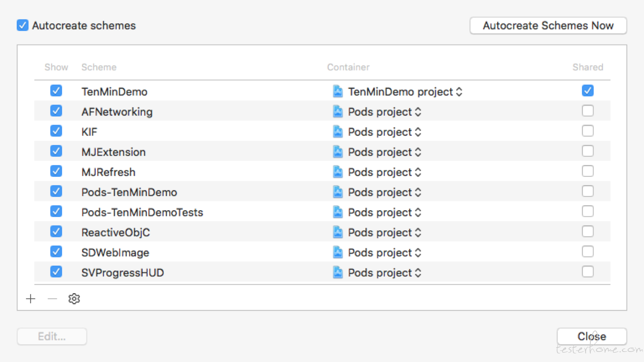Image resolution: width=644 pixels, height=362 pixels.
Task: Uncheck Show for SDWebImage scheme
Action: click(x=56, y=252)
